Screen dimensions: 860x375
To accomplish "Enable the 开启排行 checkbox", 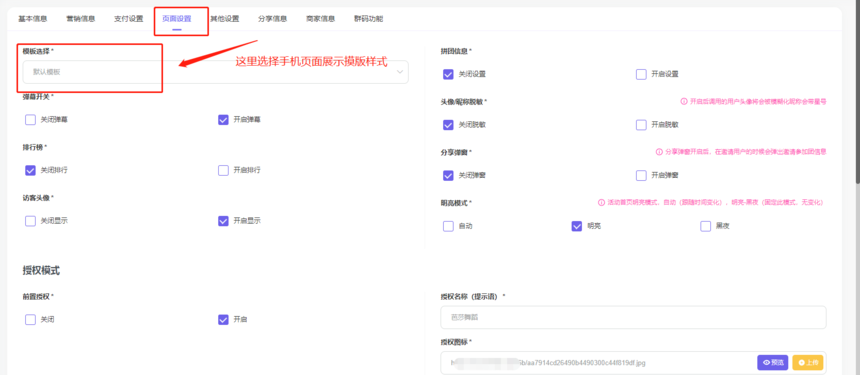I will (x=223, y=170).
